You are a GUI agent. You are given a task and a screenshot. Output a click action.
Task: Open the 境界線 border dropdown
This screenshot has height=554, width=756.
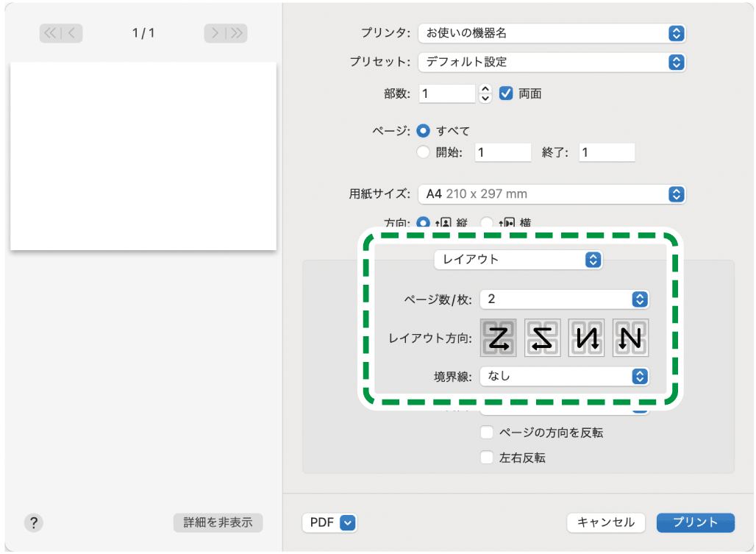565,377
